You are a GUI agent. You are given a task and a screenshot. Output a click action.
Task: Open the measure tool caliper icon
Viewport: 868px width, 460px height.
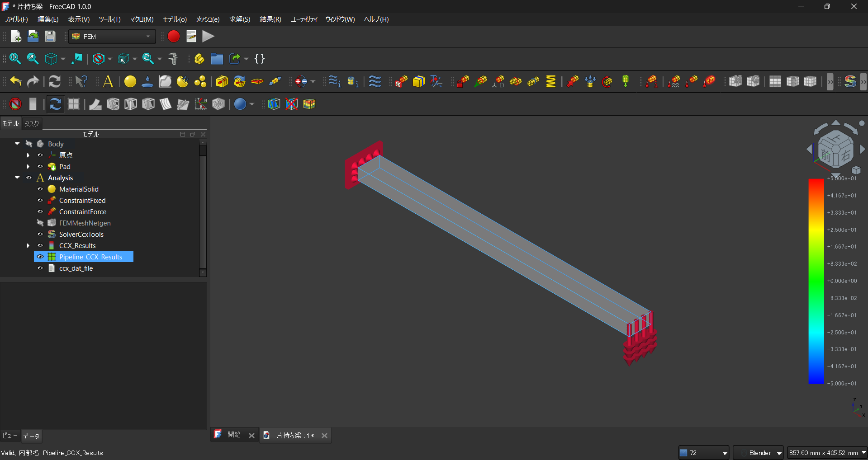point(173,59)
